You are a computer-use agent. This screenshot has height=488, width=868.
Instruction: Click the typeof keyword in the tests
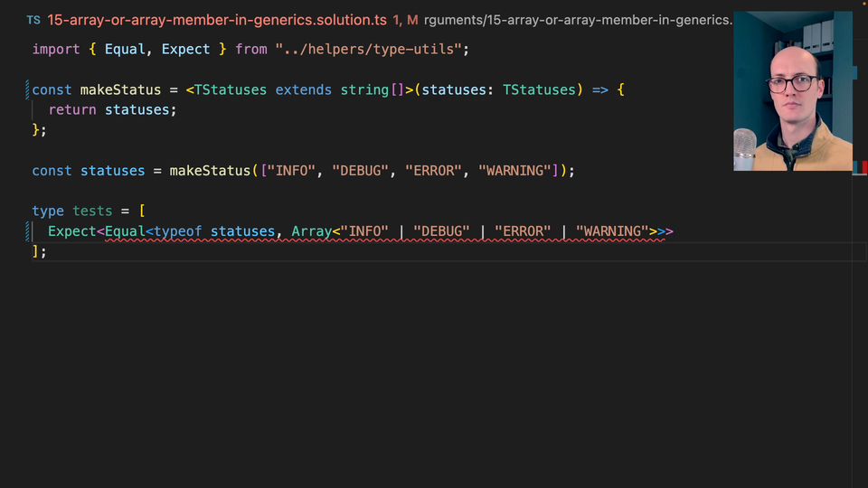coord(177,231)
